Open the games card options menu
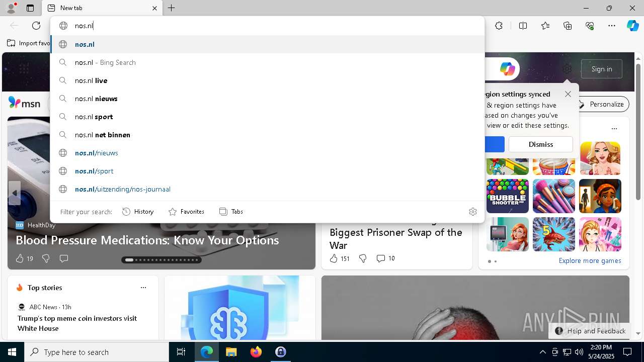This screenshot has width=644, height=362. coord(614,129)
